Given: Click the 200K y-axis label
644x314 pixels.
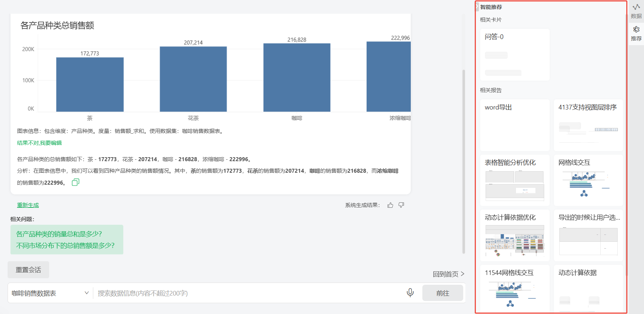Looking at the screenshot, I should [28, 49].
